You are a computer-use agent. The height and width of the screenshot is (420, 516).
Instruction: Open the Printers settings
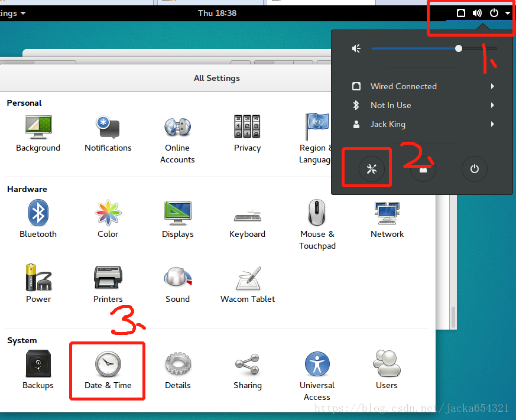click(108, 284)
